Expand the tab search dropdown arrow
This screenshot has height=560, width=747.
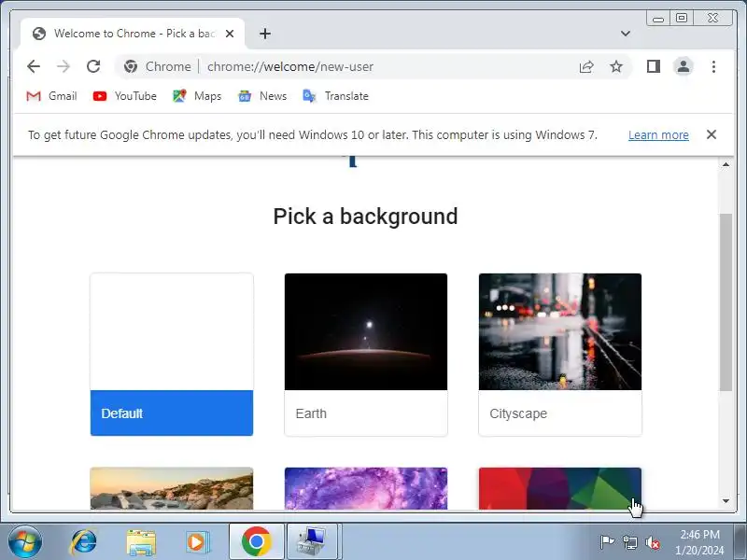click(625, 34)
